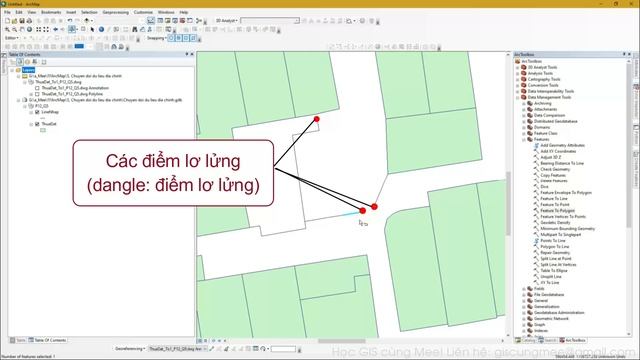Open the 3D Analyst layer combo box
The width and height of the screenshot is (640, 360).
[270, 20]
